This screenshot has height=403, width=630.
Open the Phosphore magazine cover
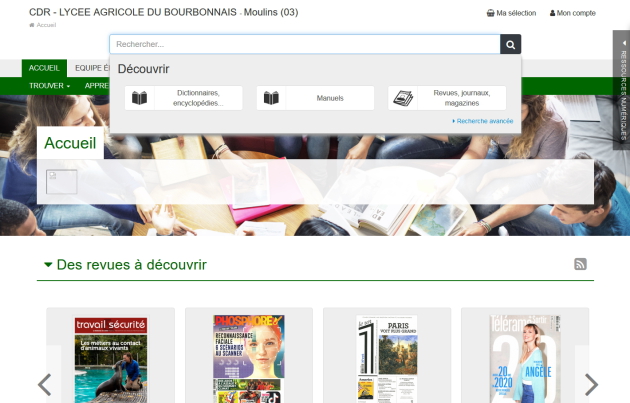pyautogui.click(x=248, y=360)
